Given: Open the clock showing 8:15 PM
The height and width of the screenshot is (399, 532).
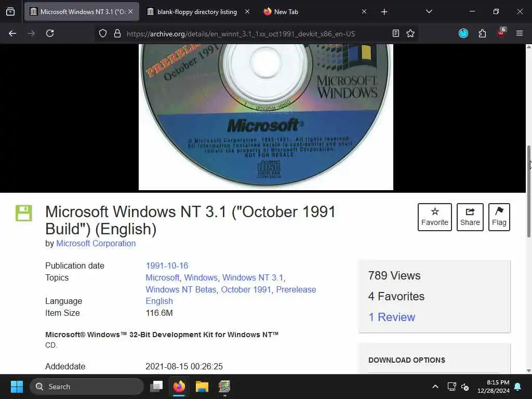Looking at the screenshot, I should click(x=494, y=387).
